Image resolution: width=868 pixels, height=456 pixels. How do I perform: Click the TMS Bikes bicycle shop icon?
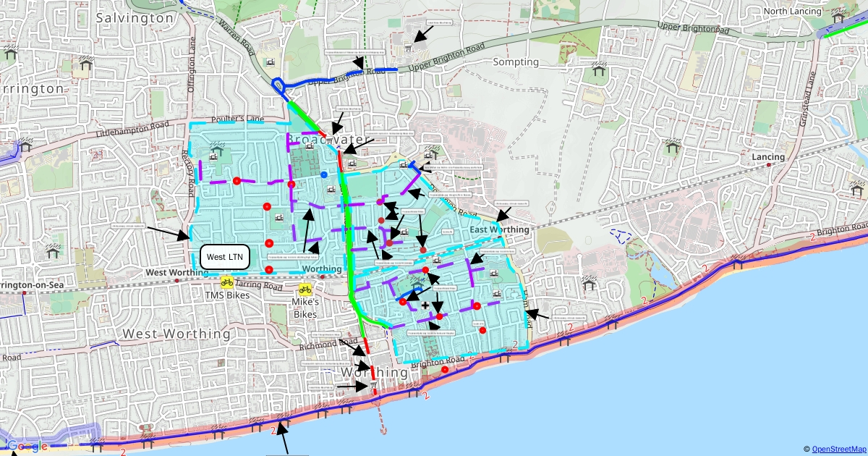pos(227,282)
